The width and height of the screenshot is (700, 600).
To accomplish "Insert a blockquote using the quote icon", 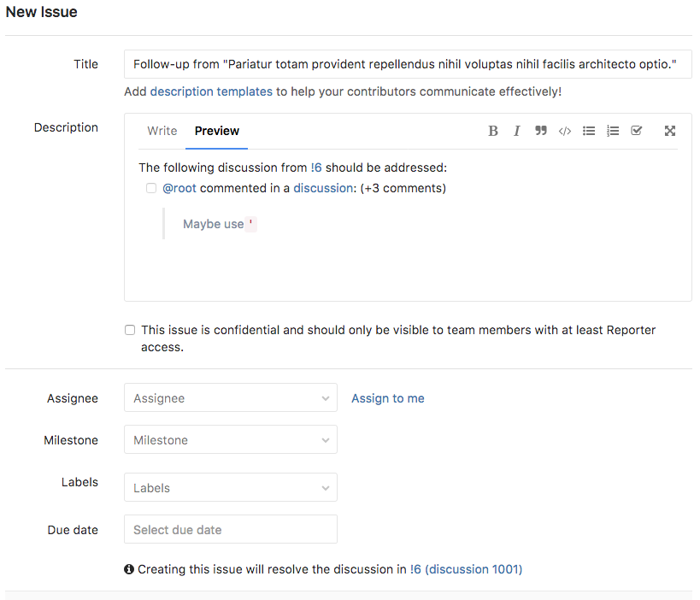I will coord(540,131).
